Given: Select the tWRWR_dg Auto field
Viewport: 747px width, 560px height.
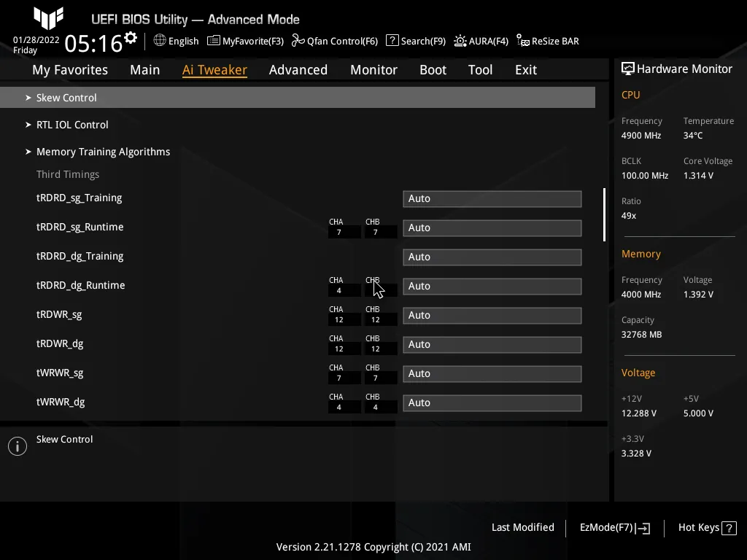Looking at the screenshot, I should pos(492,402).
